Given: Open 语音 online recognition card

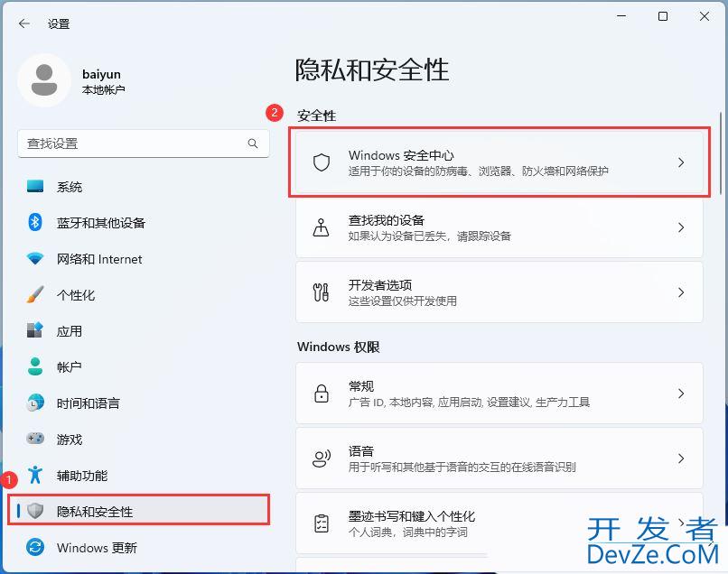Looking at the screenshot, I should pos(499,458).
